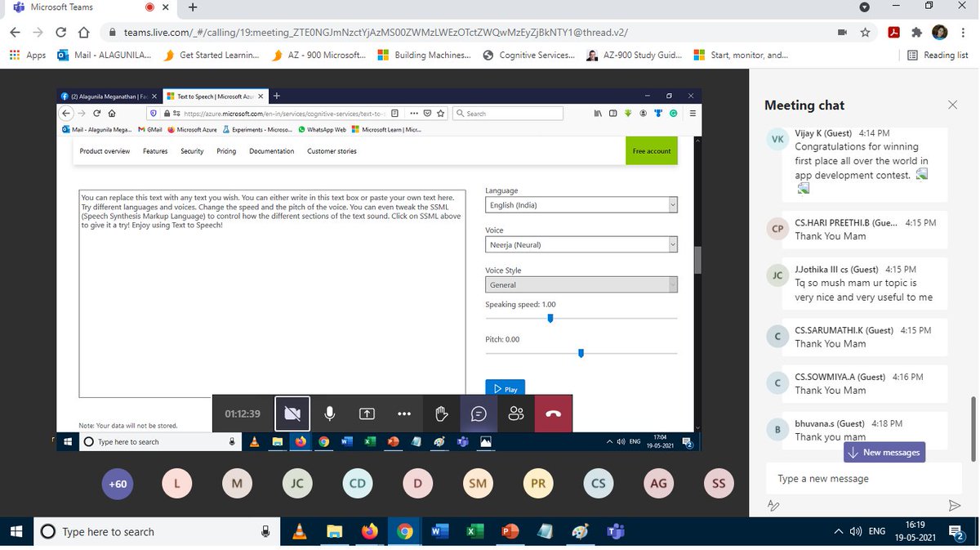The height and width of the screenshot is (550, 980).
Task: Jump to New messages in chat
Action: point(884,452)
